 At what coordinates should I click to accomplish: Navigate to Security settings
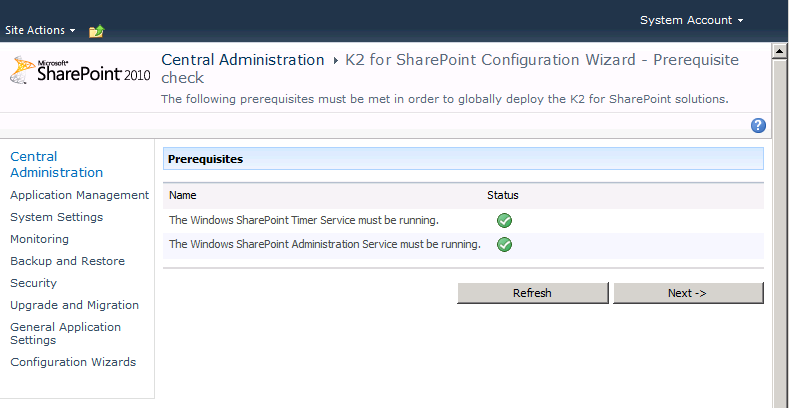pyautogui.click(x=33, y=283)
